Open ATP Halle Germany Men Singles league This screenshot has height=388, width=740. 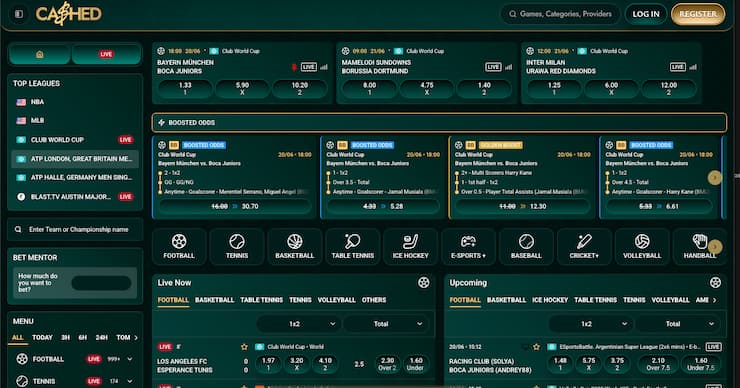click(75, 177)
